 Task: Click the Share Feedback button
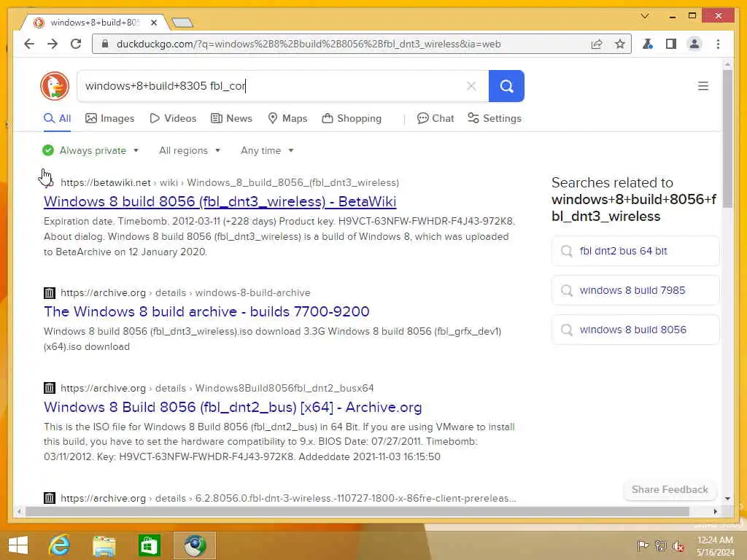tap(670, 490)
